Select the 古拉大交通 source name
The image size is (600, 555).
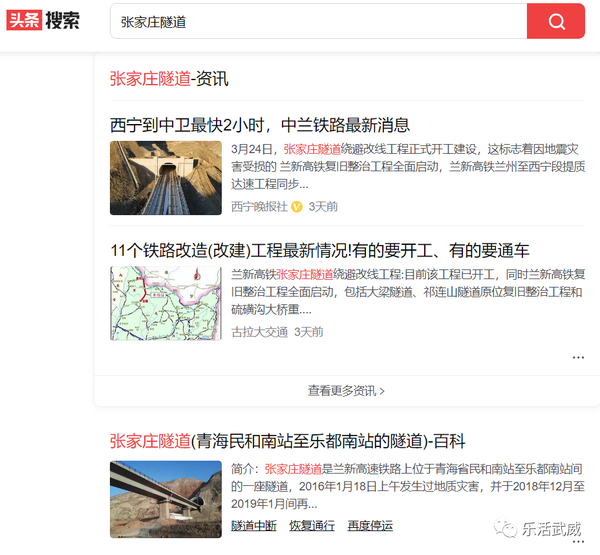pos(259,332)
